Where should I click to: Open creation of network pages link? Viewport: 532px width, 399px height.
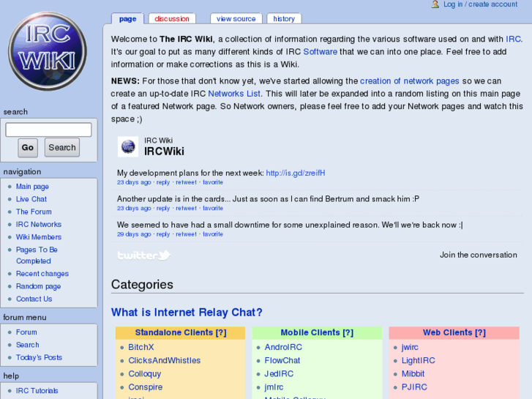tap(410, 81)
